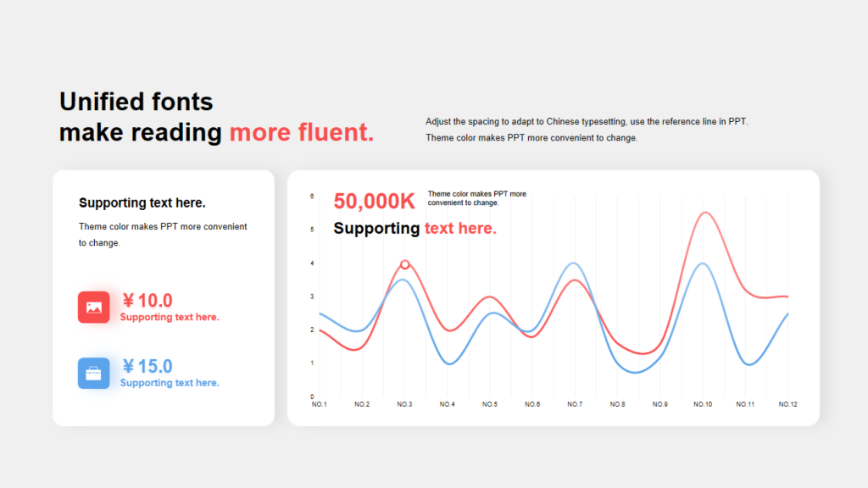This screenshot has height=488, width=868.
Task: Click the blue briefcase icon
Action: click(x=94, y=373)
